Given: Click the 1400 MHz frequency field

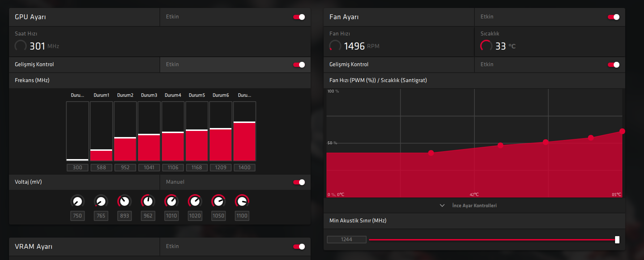Looking at the screenshot, I should click(244, 167).
